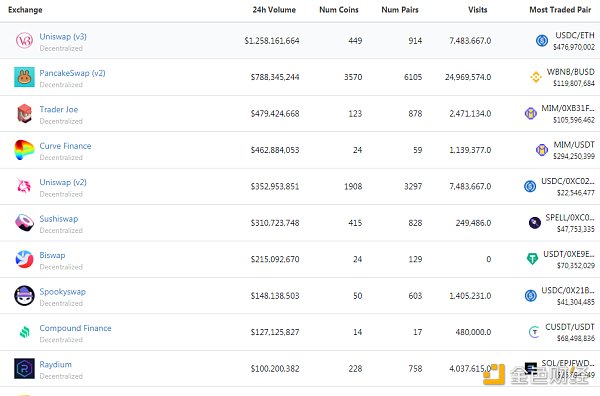Open the Trader Joe exchange link

(59, 109)
